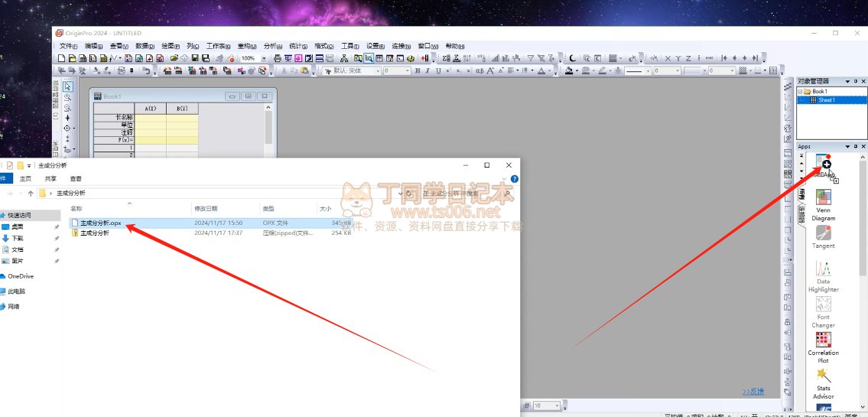868x417 pixels.
Task: Click the Greek αβ symbol button
Action: pyautogui.click(x=480, y=71)
